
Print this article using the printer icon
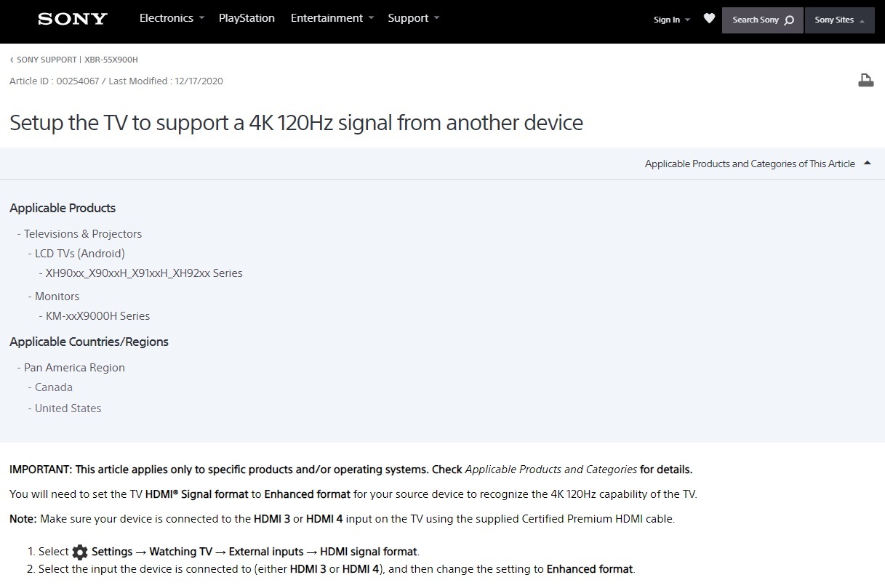tap(865, 81)
